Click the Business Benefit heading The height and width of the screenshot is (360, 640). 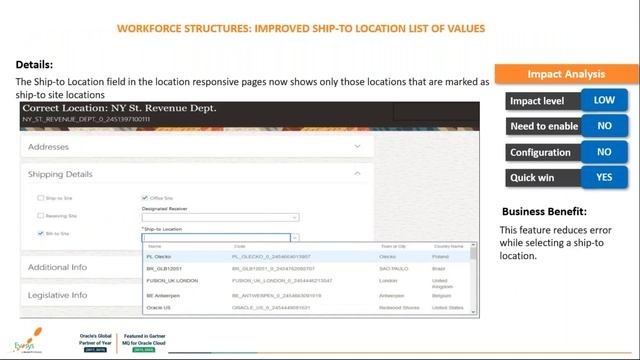click(544, 211)
